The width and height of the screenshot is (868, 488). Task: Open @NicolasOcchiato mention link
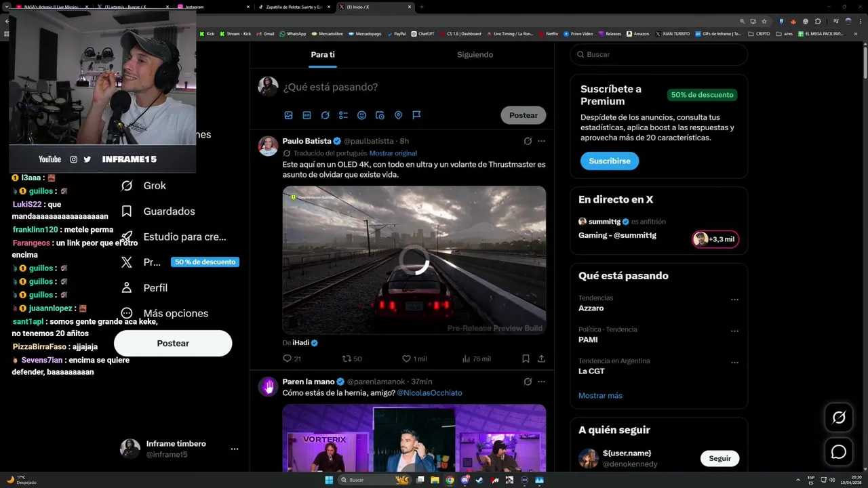tap(429, 393)
